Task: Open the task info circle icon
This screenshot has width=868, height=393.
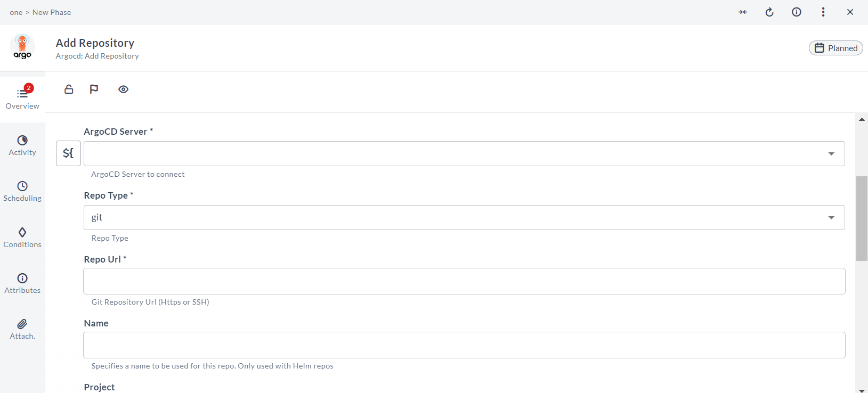Action: 797,12
